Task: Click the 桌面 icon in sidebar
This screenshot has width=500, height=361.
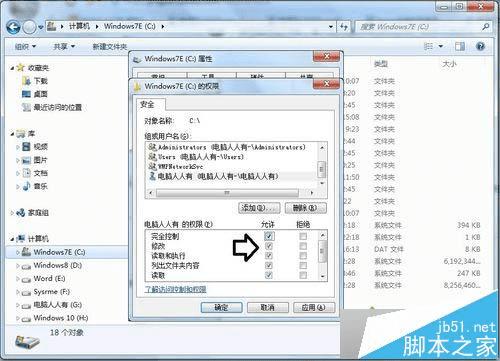Action: pyautogui.click(x=26, y=94)
